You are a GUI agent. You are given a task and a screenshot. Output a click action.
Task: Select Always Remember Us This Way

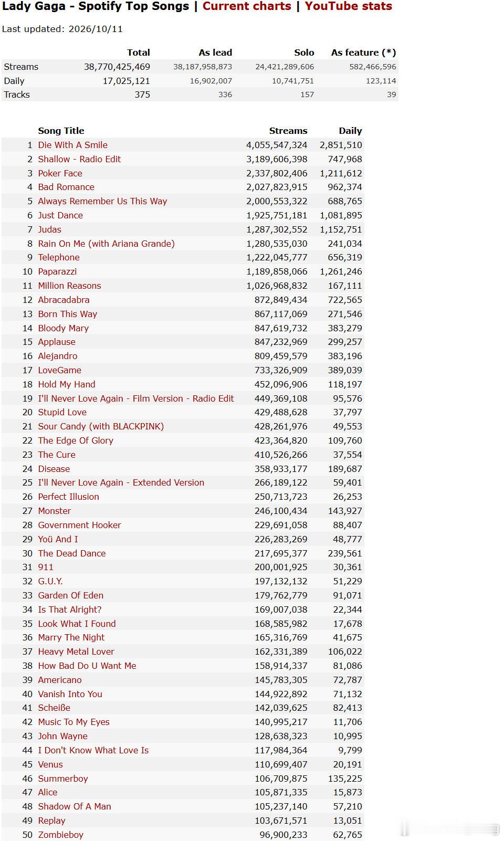tap(102, 201)
